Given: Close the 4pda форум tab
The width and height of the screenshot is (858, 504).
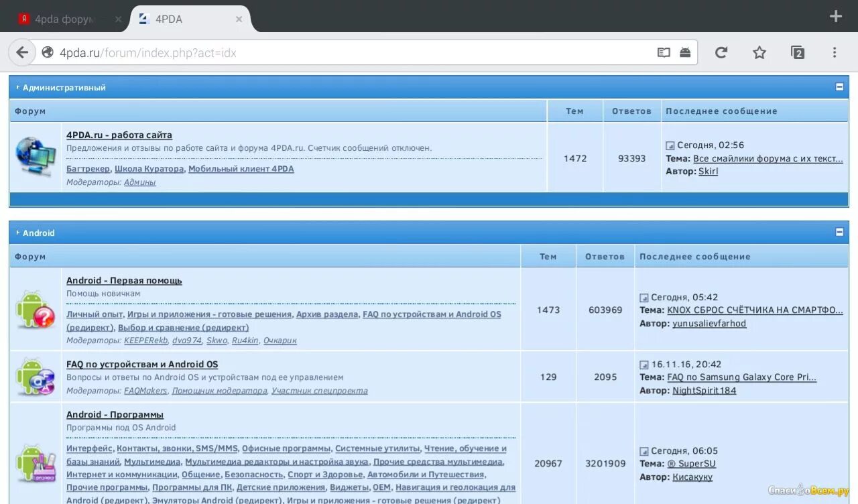Looking at the screenshot, I should pyautogui.click(x=118, y=19).
